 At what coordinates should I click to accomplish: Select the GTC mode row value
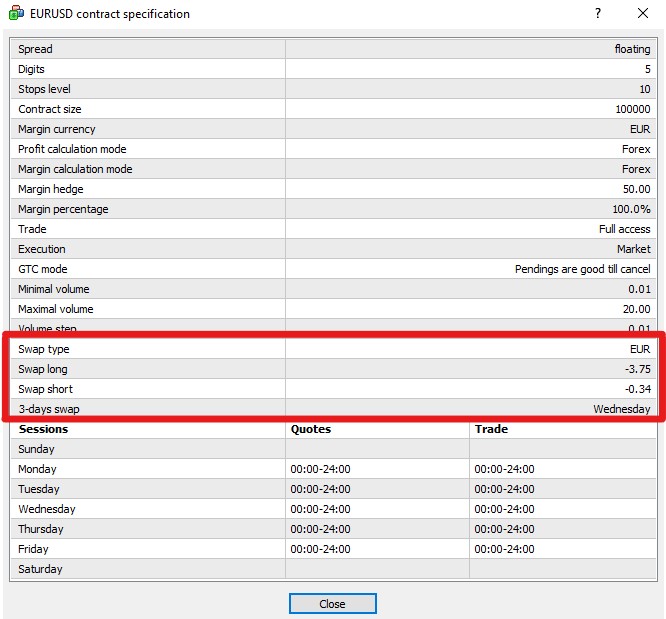pos(582,269)
